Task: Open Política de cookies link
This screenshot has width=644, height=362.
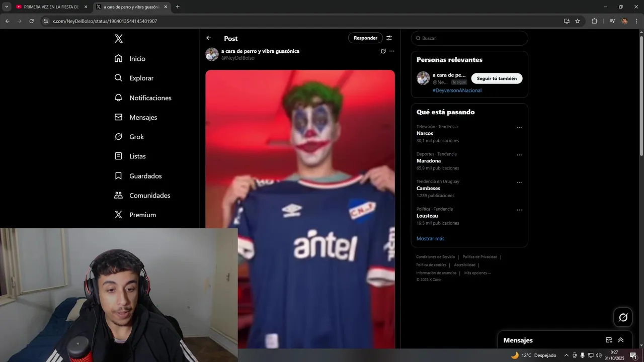Action: tap(431, 265)
